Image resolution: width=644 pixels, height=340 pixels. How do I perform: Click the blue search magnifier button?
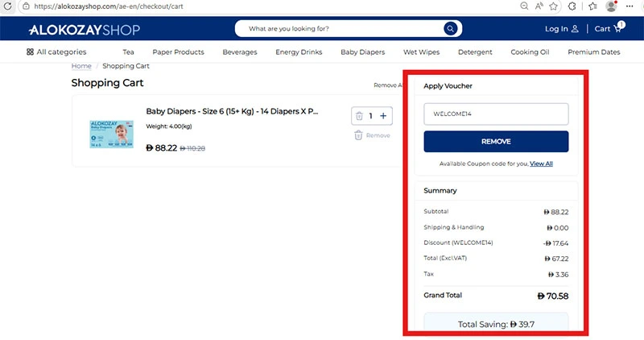[x=451, y=28]
